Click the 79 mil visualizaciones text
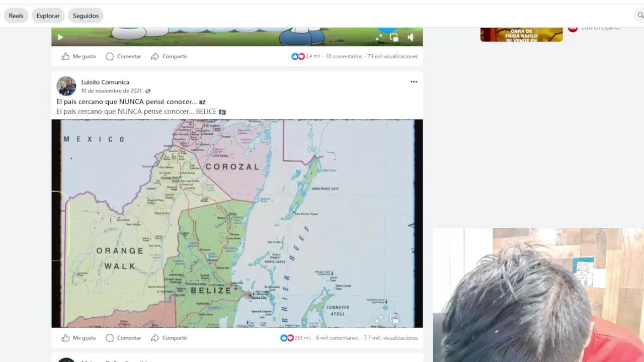This screenshot has height=362, width=644. coord(392,56)
